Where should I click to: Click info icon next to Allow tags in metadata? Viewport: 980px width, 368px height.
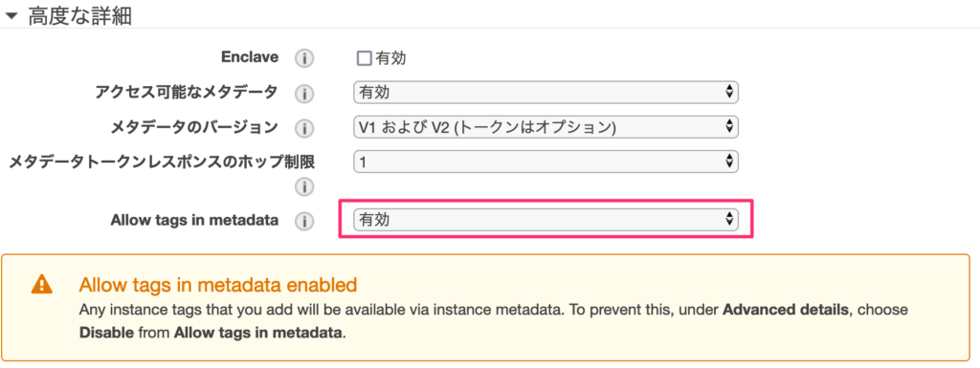point(303,221)
